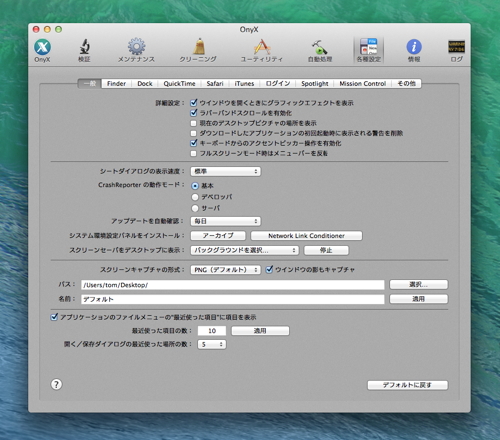Open the 検証 microscope toolbar icon
Image resolution: width=500 pixels, height=440 pixels.
point(84,50)
